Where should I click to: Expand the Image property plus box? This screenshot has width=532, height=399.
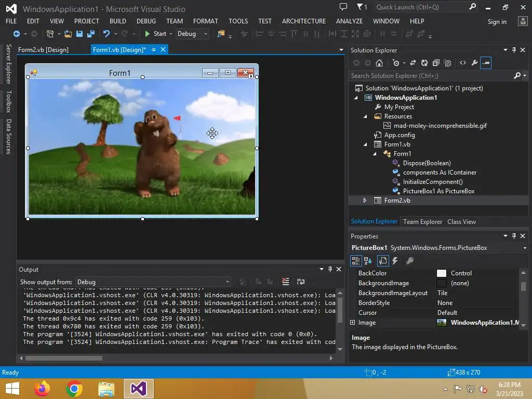tap(353, 322)
